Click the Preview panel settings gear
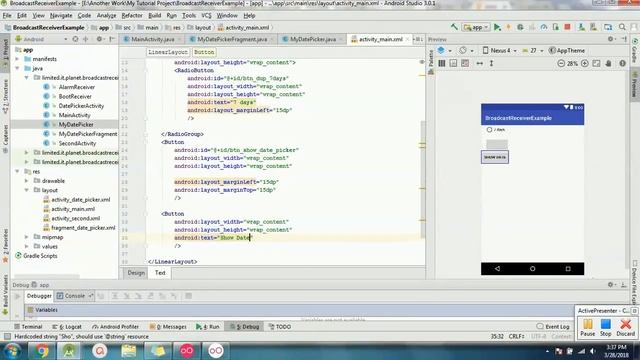Image resolution: width=640 pixels, height=360 pixels. (611, 39)
